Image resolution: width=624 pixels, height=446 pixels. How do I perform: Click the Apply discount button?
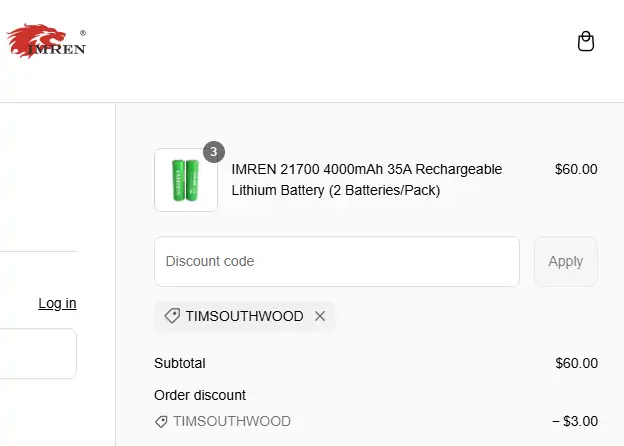click(x=566, y=261)
